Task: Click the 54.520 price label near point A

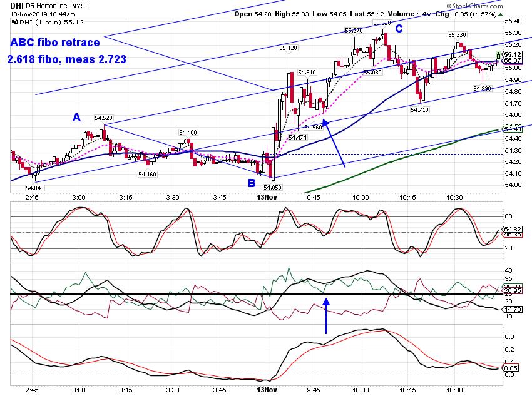Action: (x=103, y=118)
